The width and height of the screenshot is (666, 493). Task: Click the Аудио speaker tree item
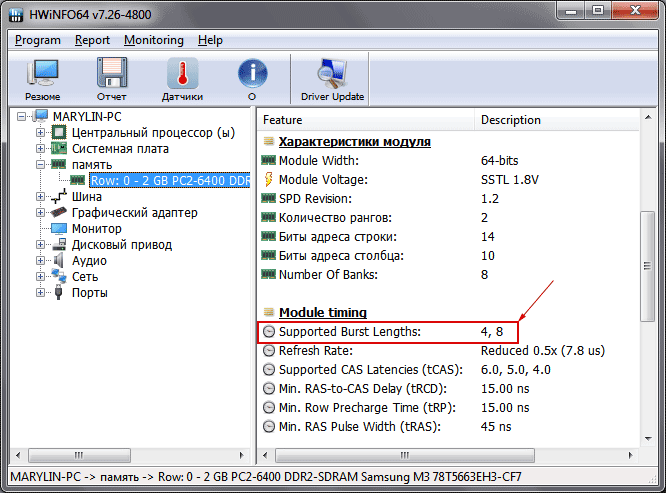coord(89,261)
